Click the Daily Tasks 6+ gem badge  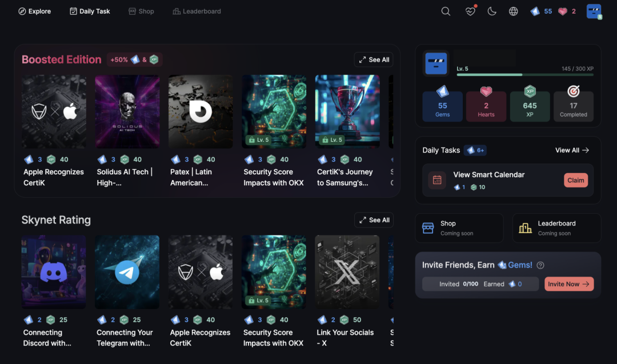coord(475,150)
